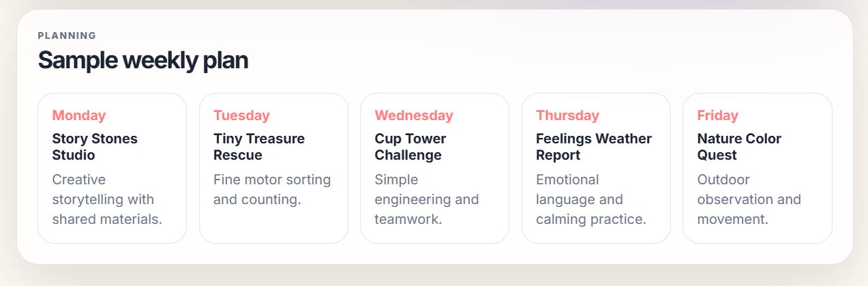Open the Cup Tower Challenge activity
This screenshot has height=286, width=868.
point(410,147)
